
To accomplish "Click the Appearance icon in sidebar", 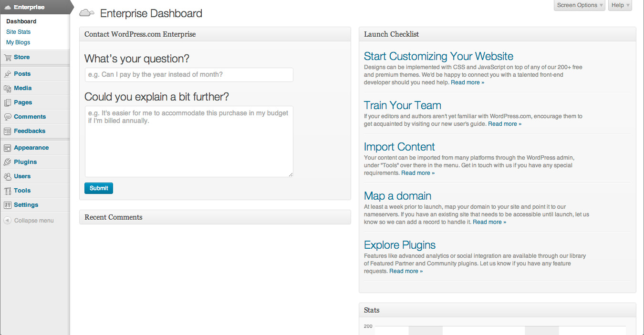I will [x=8, y=148].
